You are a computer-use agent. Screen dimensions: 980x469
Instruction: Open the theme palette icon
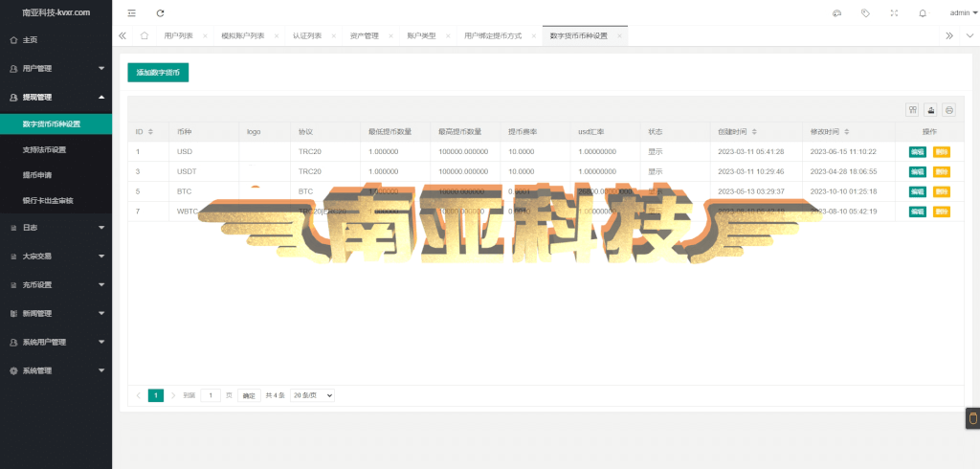tap(836, 13)
